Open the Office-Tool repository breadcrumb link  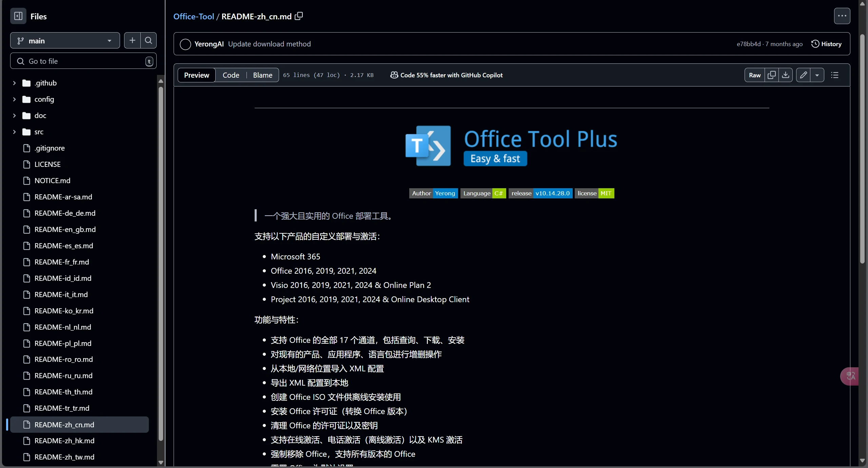click(x=194, y=16)
